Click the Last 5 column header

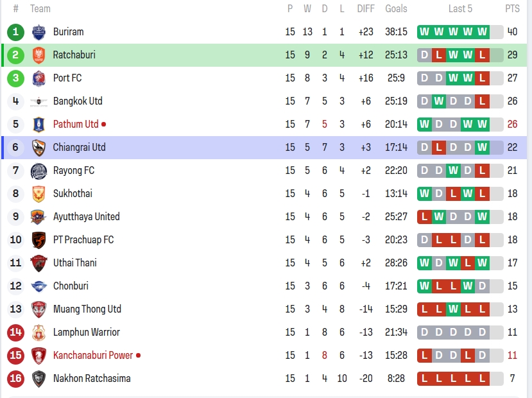(460, 9)
